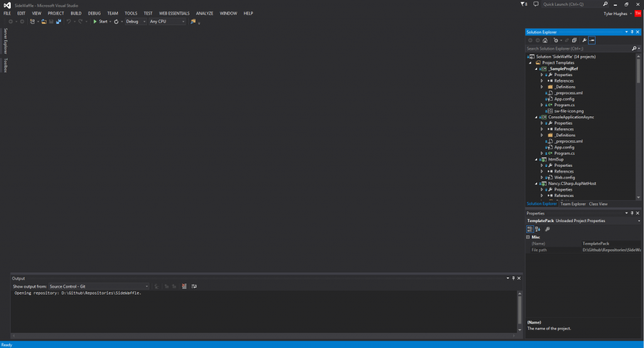Toggle word wrap in Output panel
This screenshot has height=348, width=644.
coord(194,286)
